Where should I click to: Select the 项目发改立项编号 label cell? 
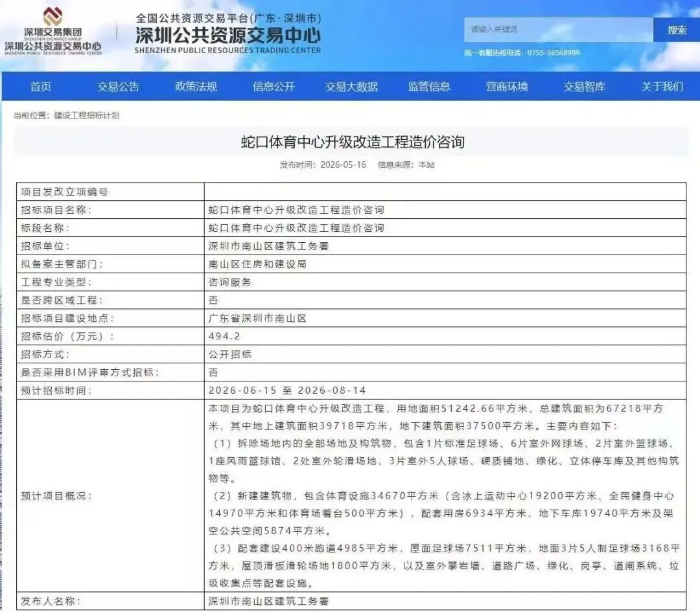[x=110, y=192]
